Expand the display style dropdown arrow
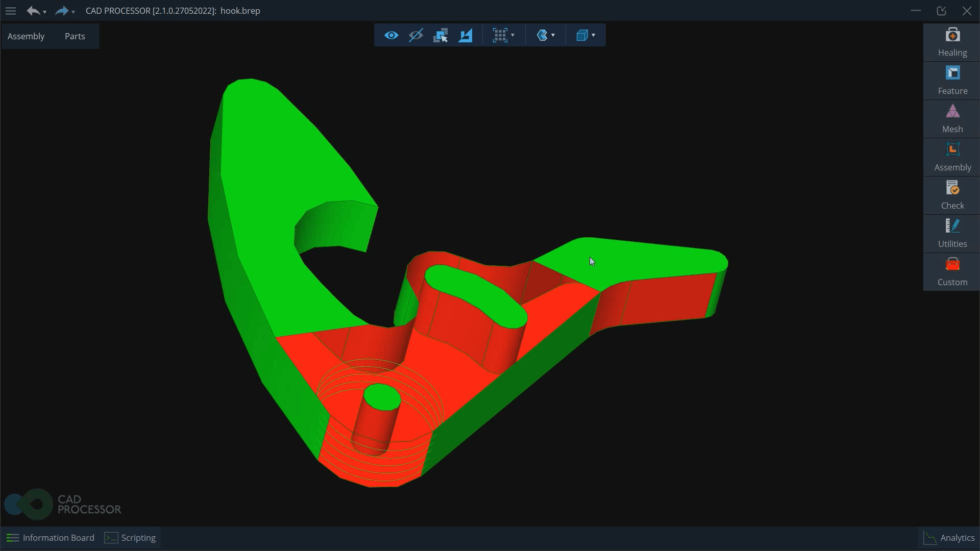The height and width of the screenshot is (551, 980). pyautogui.click(x=553, y=35)
